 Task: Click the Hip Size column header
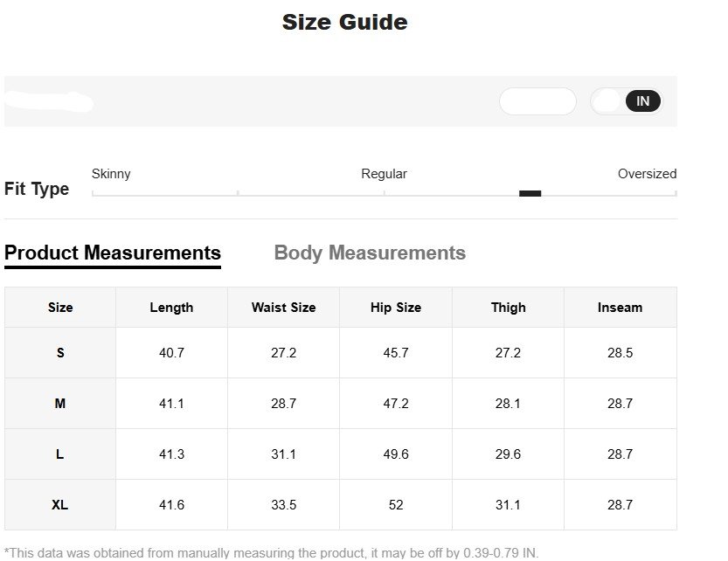[396, 308]
